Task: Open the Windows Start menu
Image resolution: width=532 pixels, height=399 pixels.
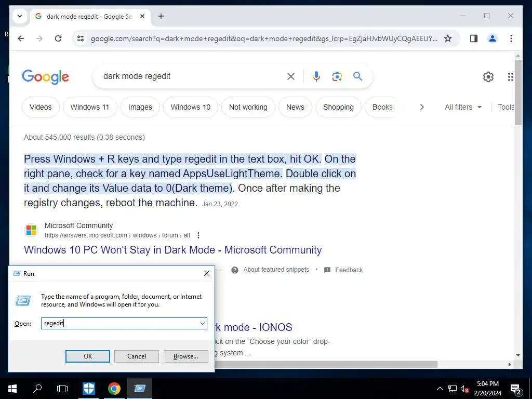Action: 12,389
